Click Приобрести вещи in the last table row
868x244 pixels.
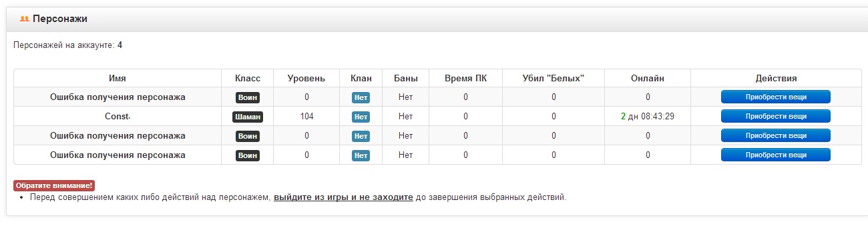click(x=775, y=155)
